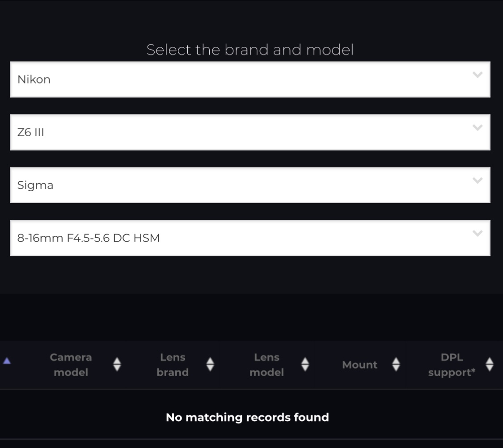Open the Nikon camera brand dropdown
The height and width of the screenshot is (448, 503).
250,80
